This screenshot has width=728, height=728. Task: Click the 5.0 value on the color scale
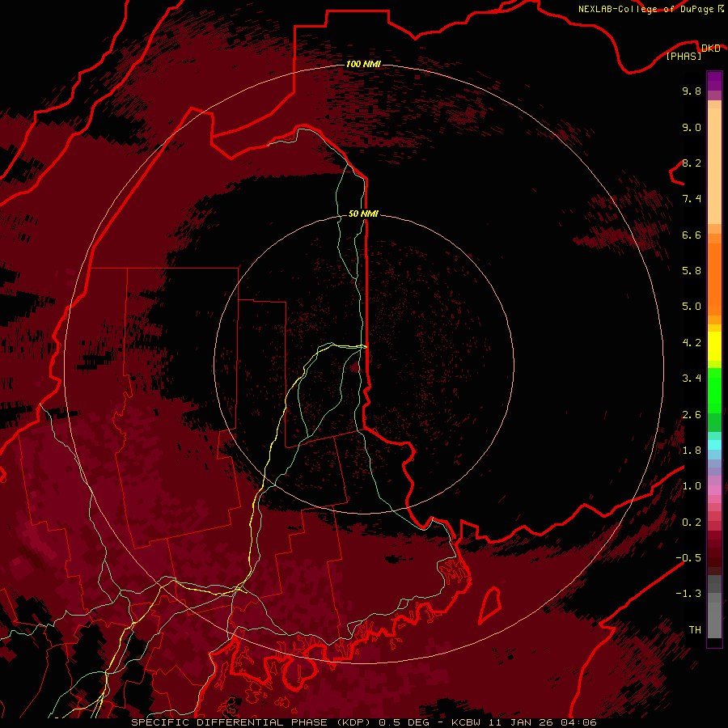pos(692,307)
